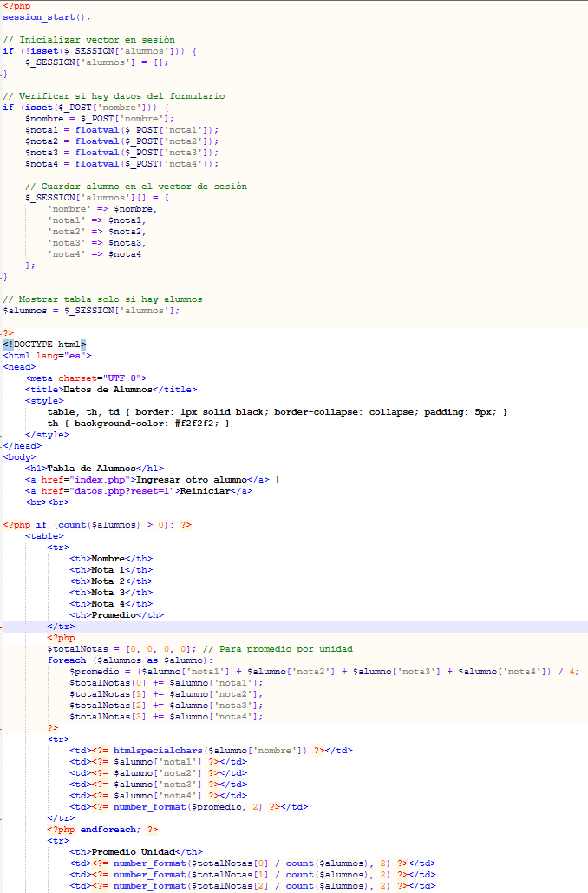Click the 'nombre' => $nombre, array entry
Image resolution: width=588 pixels, height=893 pixels.
click(102, 209)
